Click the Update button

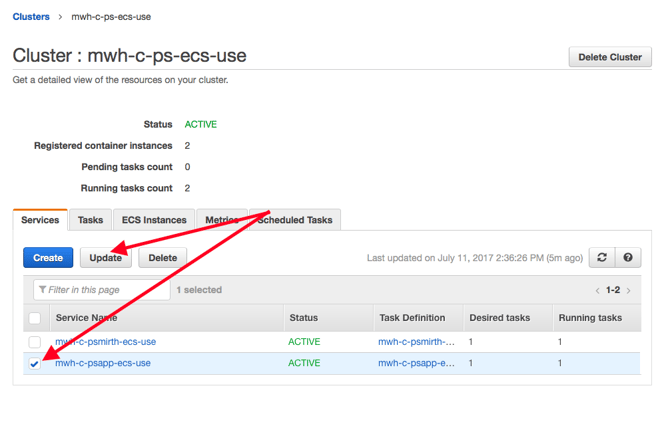click(x=106, y=257)
